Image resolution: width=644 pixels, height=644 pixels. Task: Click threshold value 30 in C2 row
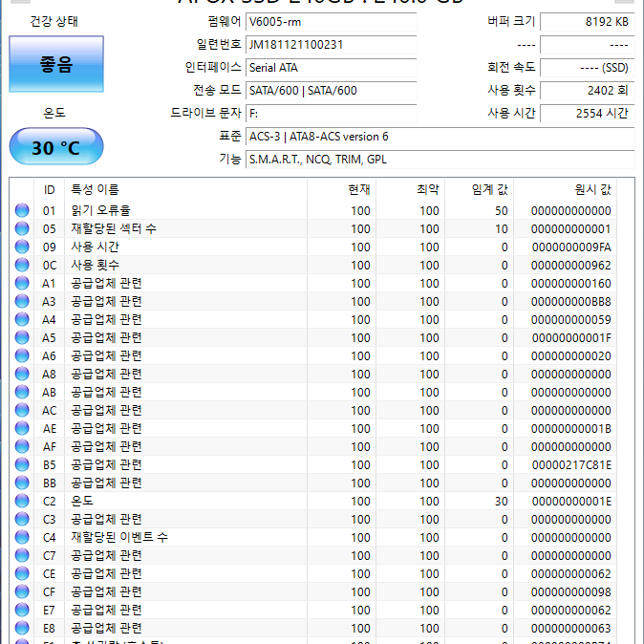pos(501,501)
